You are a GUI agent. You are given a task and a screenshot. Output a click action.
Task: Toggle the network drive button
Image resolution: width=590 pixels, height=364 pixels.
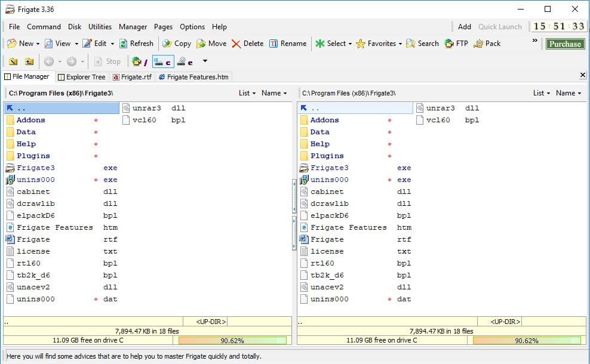coord(139,61)
